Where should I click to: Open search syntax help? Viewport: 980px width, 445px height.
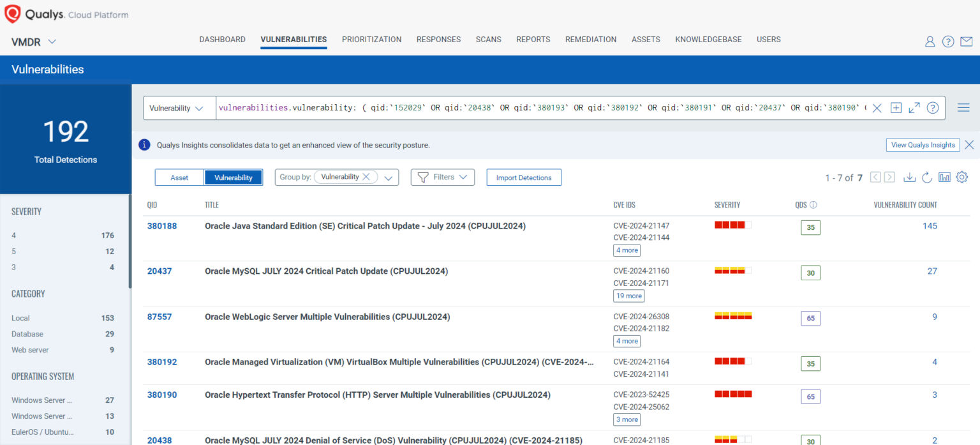click(932, 108)
